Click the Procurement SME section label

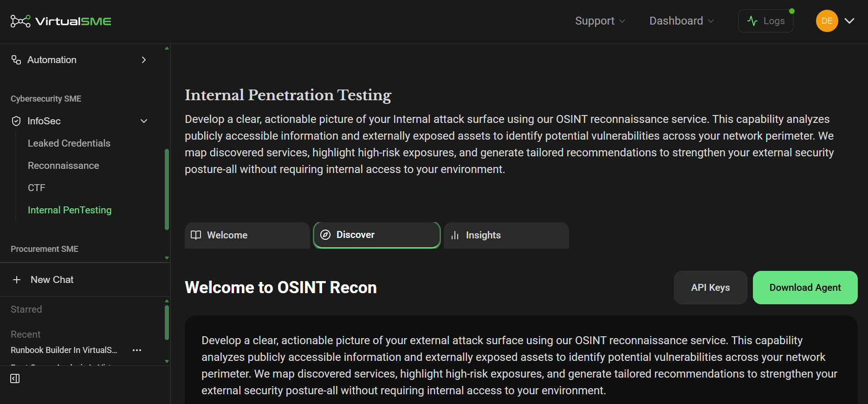click(45, 249)
